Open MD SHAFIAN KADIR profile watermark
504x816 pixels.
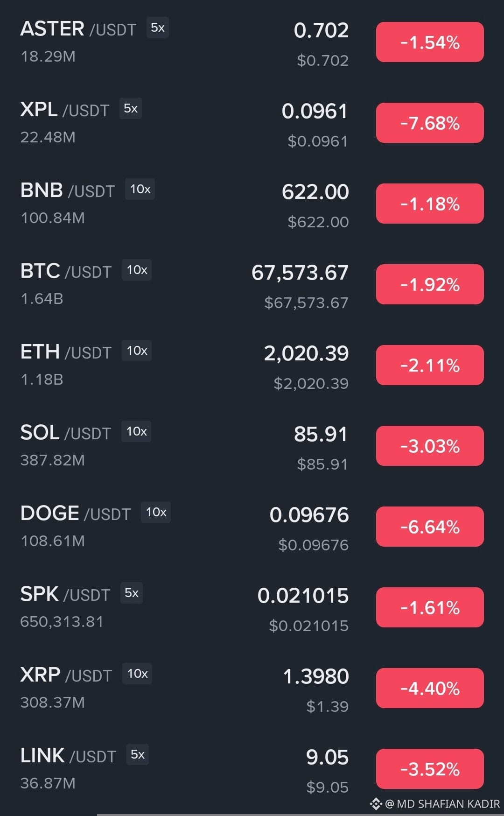pos(442,804)
